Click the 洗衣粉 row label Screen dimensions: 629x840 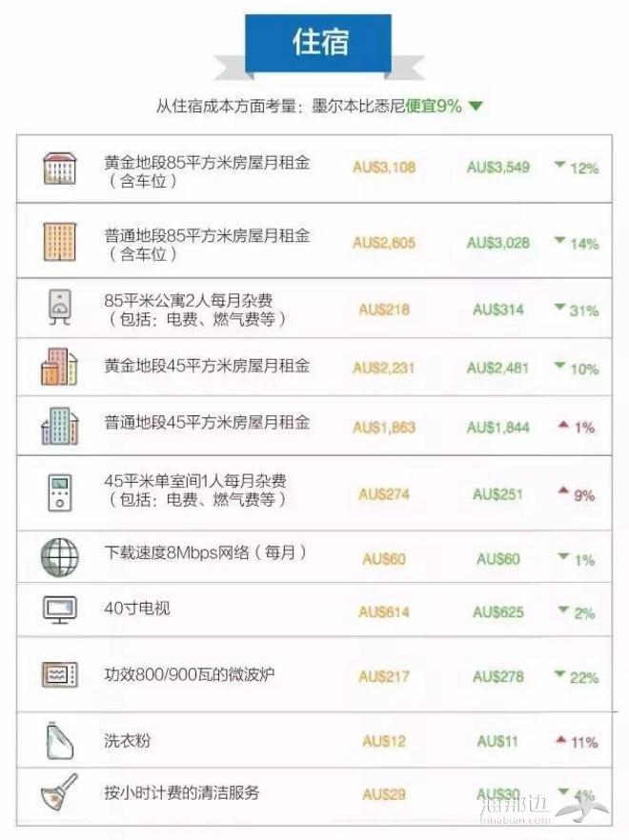pyautogui.click(x=127, y=741)
